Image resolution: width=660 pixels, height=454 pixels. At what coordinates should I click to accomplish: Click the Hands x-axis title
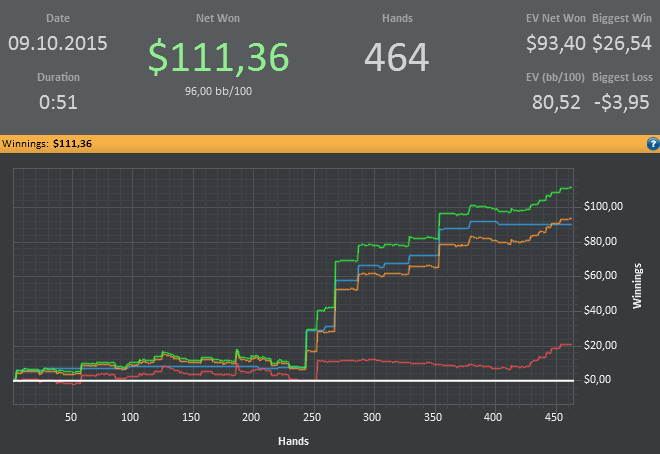[293, 441]
